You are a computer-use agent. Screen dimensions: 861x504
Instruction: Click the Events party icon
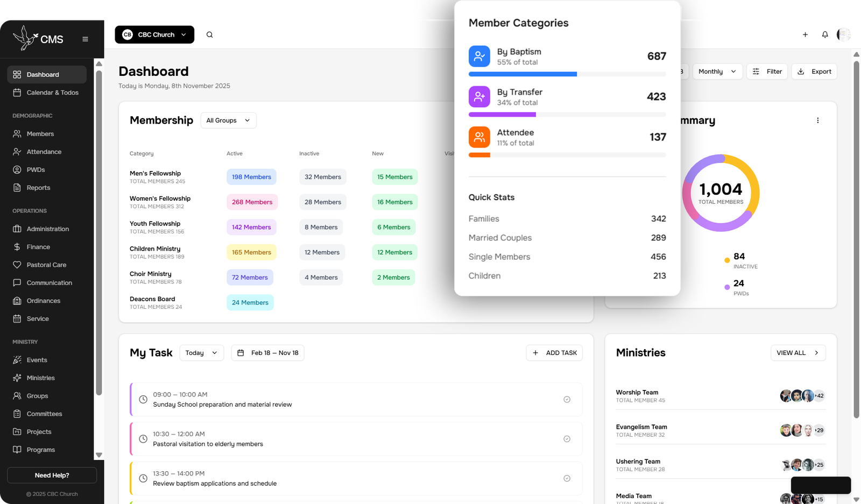point(17,360)
